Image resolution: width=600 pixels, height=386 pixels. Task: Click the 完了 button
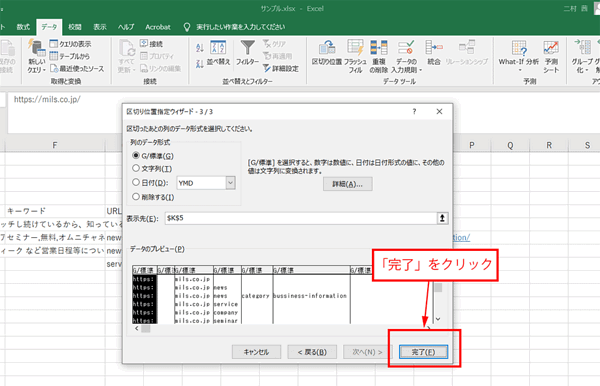[423, 352]
